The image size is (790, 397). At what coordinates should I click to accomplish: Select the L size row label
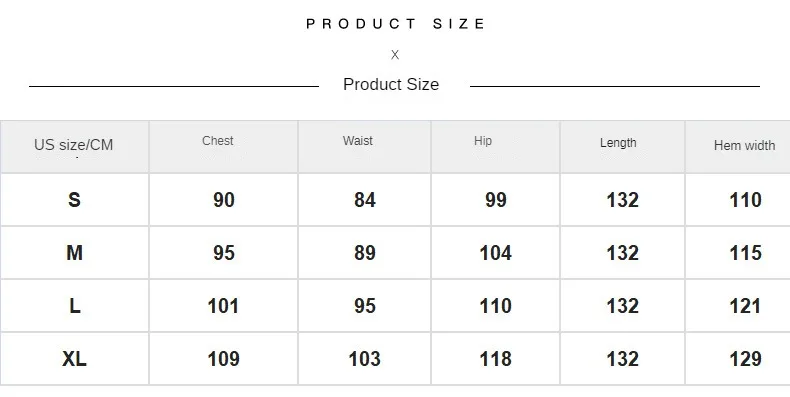(75, 306)
